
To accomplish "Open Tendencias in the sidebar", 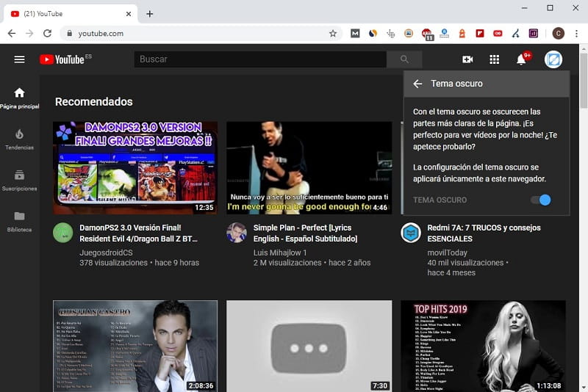I will [19, 139].
